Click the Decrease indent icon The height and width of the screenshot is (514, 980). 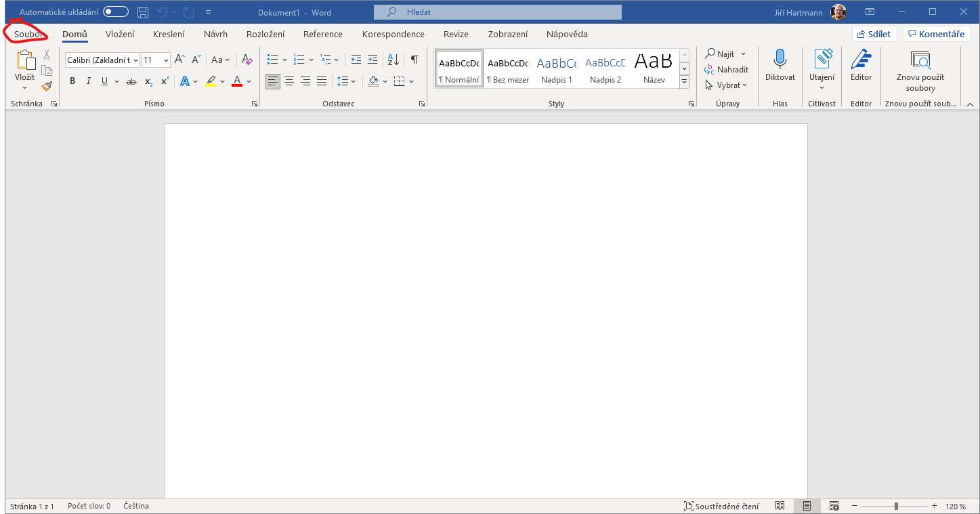click(356, 60)
